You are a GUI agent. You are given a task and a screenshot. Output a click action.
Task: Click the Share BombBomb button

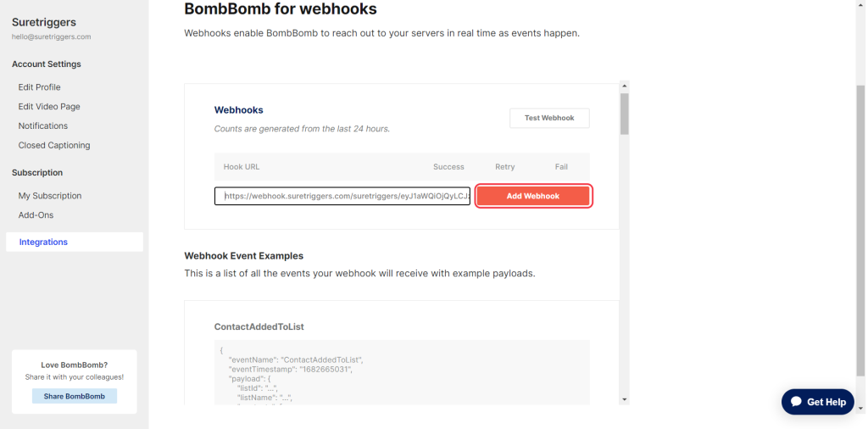point(75,396)
